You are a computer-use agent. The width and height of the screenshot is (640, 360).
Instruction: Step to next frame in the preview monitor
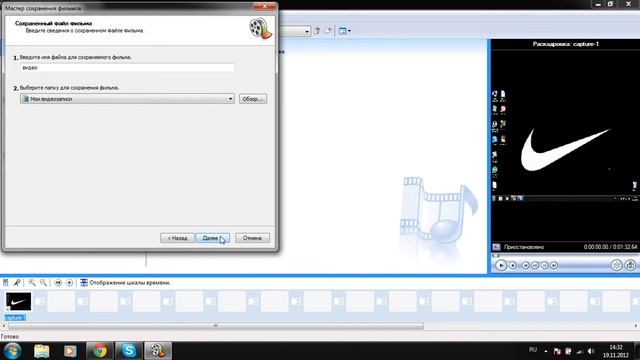544,265
